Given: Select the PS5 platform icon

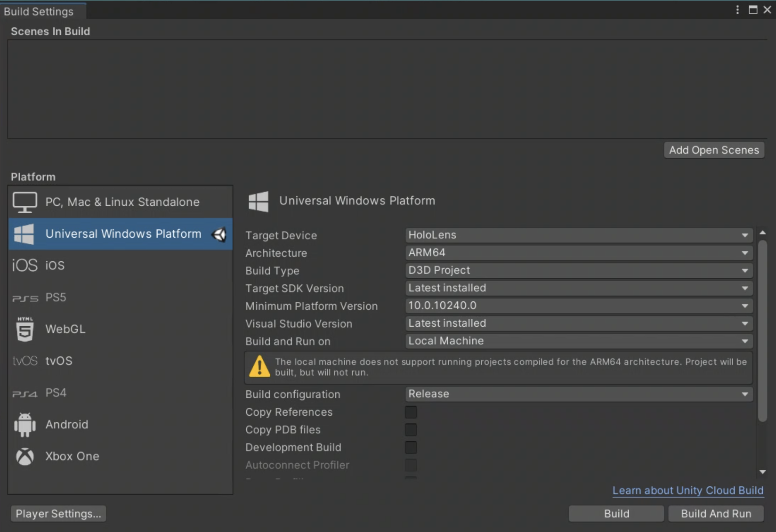Looking at the screenshot, I should click(x=25, y=298).
